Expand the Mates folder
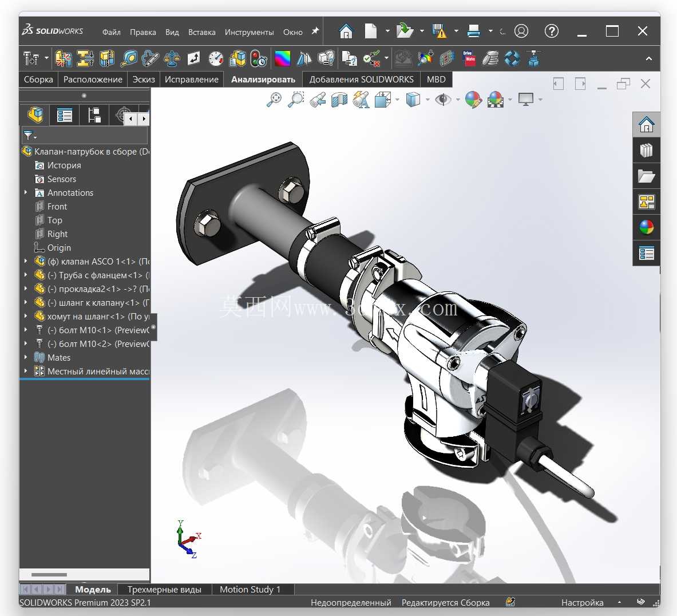 pos(26,357)
